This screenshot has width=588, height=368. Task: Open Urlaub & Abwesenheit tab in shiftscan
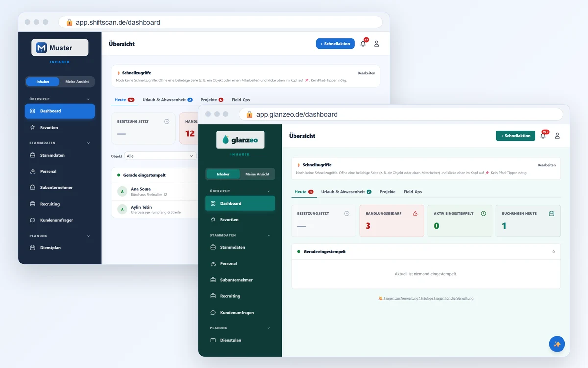167,100
